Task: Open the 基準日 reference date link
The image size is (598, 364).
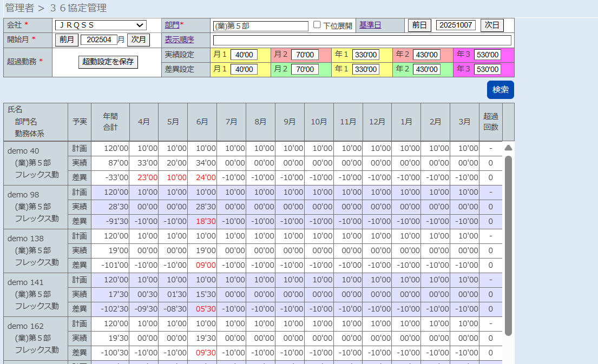Action: (370, 25)
